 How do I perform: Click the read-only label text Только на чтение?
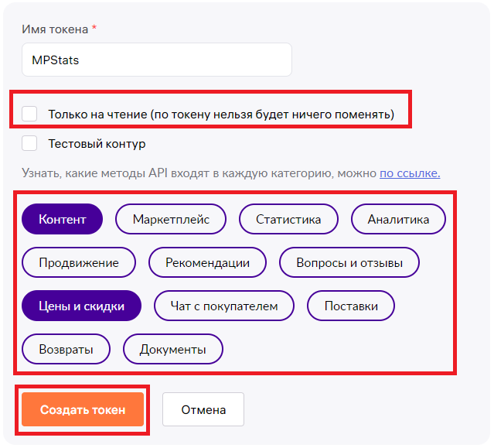pos(97,115)
